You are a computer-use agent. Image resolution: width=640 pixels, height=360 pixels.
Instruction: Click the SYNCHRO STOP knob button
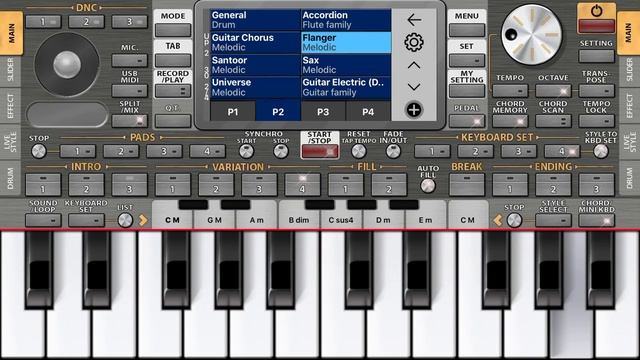[281, 151]
